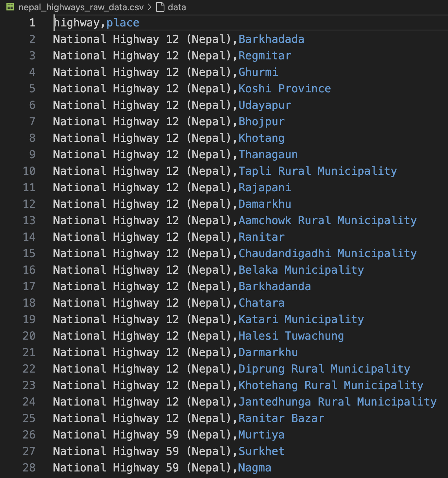
Task: Open nepal_highways_raw_data.csv breadcrumb item
Action: 81,7
